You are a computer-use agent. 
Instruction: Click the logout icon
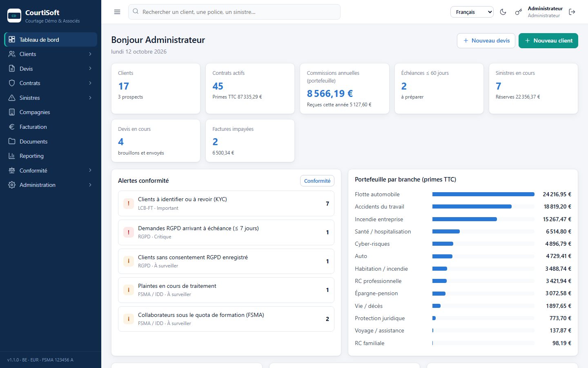[572, 12]
